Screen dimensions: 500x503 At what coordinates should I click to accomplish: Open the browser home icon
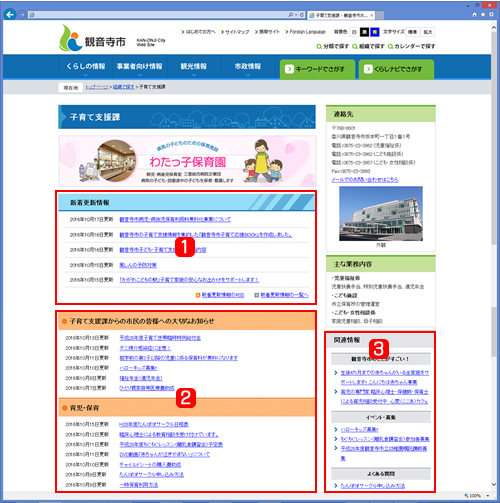tap(475, 15)
